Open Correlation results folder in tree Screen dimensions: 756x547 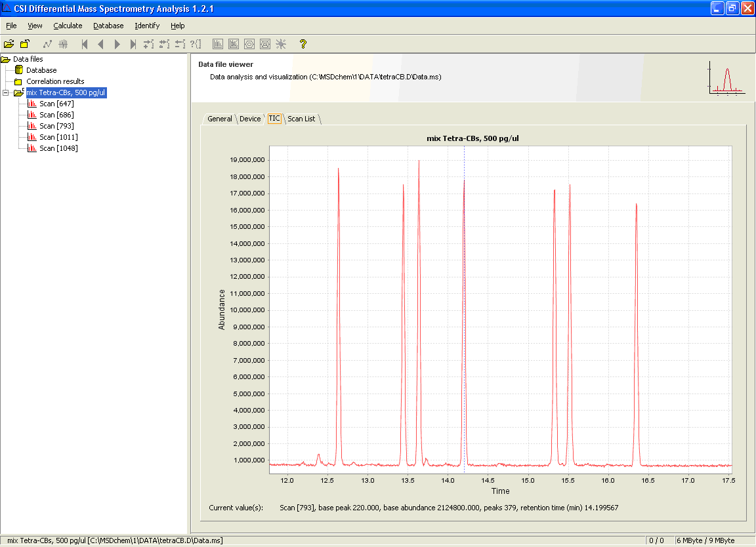(x=54, y=81)
